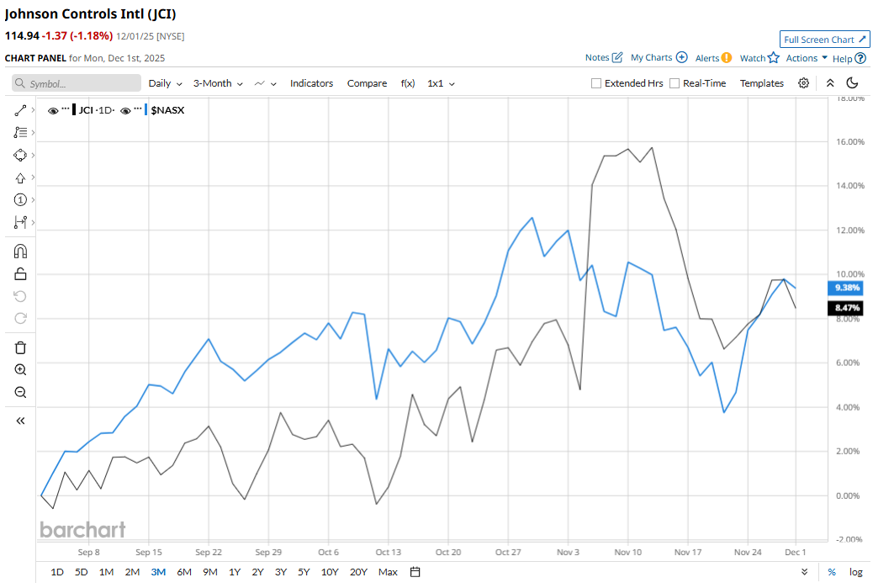Open Full Screen Chart

coord(824,40)
